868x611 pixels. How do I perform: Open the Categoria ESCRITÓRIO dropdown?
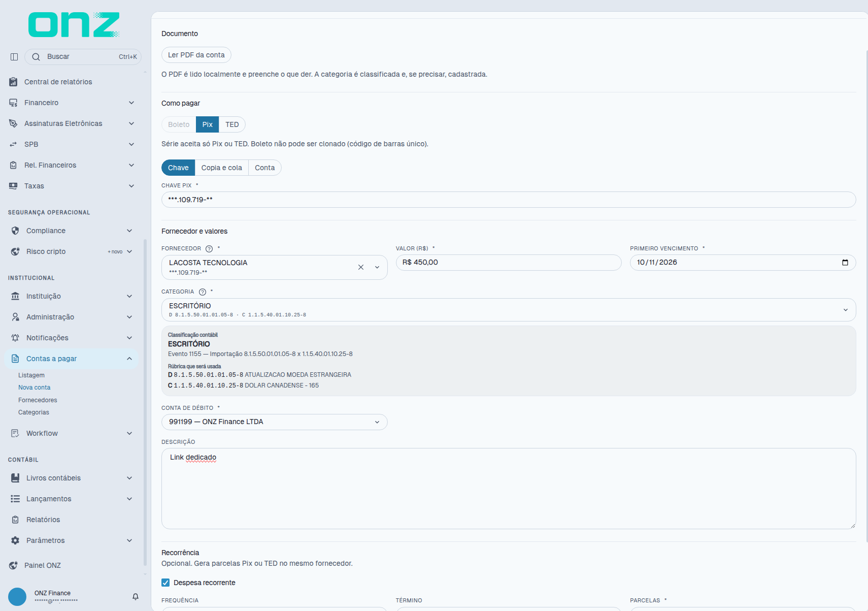(509, 310)
